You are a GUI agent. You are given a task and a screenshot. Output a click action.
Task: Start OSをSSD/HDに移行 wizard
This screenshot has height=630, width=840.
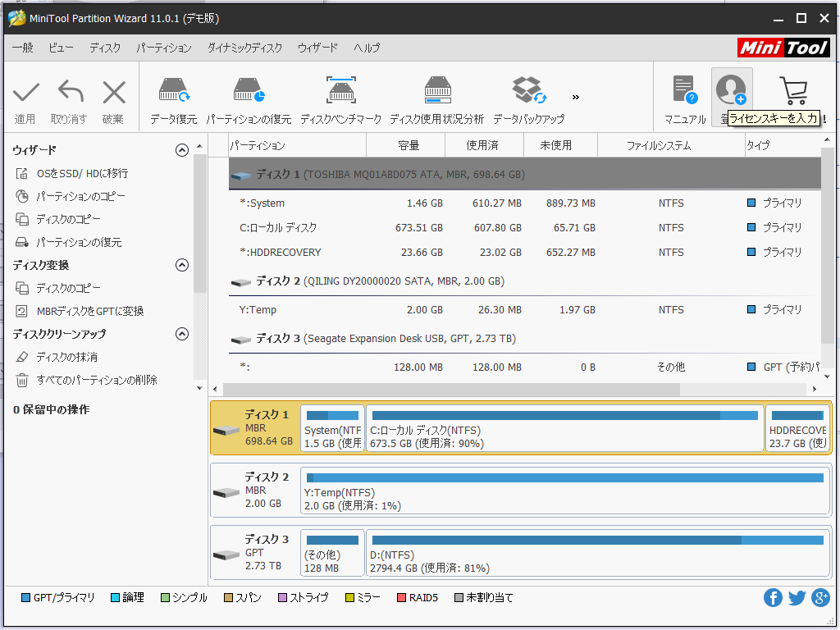72,174
